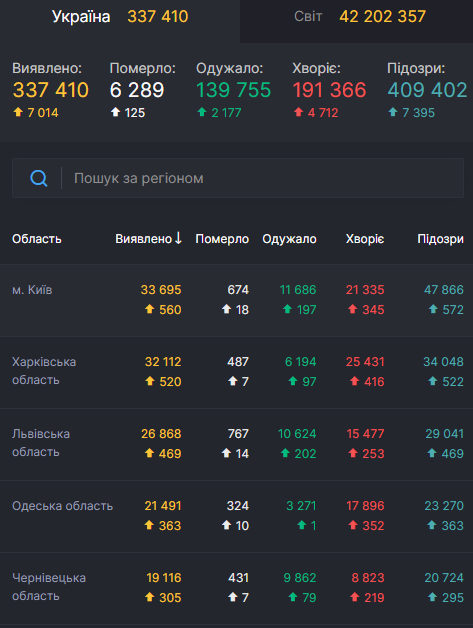Image resolution: width=473 pixels, height=628 pixels.
Task: Switch to the Україна tab
Action: (120, 17)
